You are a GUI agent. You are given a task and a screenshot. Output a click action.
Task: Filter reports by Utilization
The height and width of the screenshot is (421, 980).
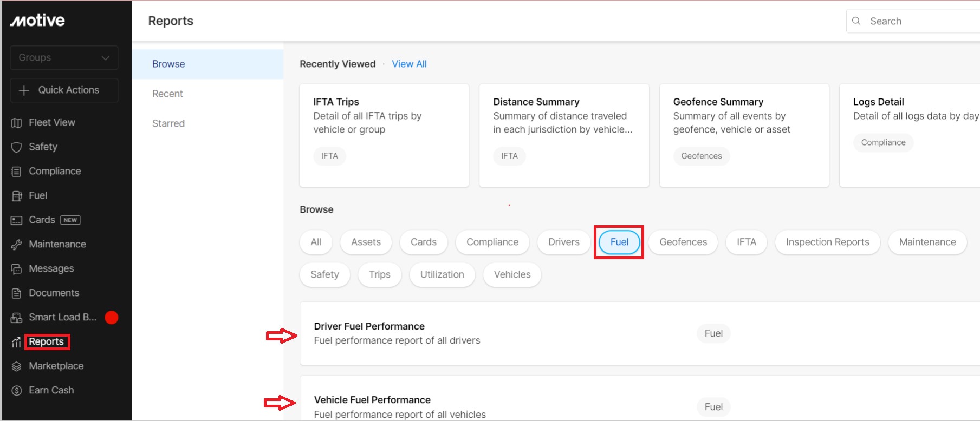(442, 275)
